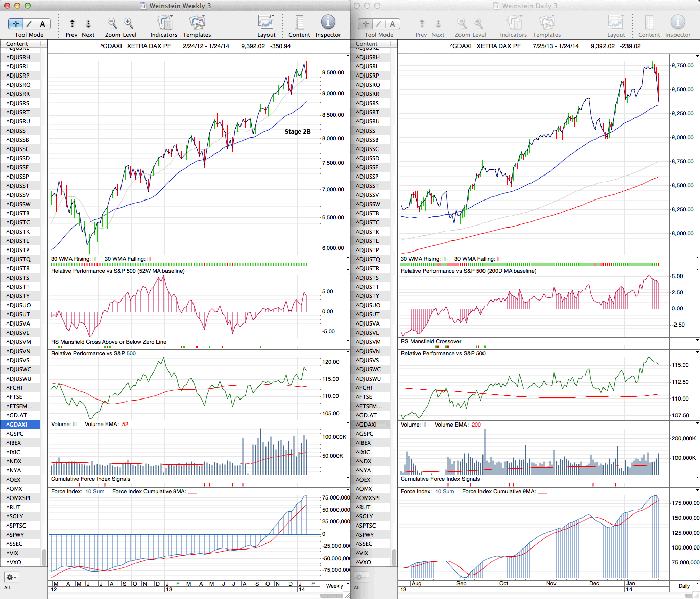This screenshot has width=700, height=599.
Task: Select ^GSPC in the Weekly symbol list
Action: (x=20, y=434)
